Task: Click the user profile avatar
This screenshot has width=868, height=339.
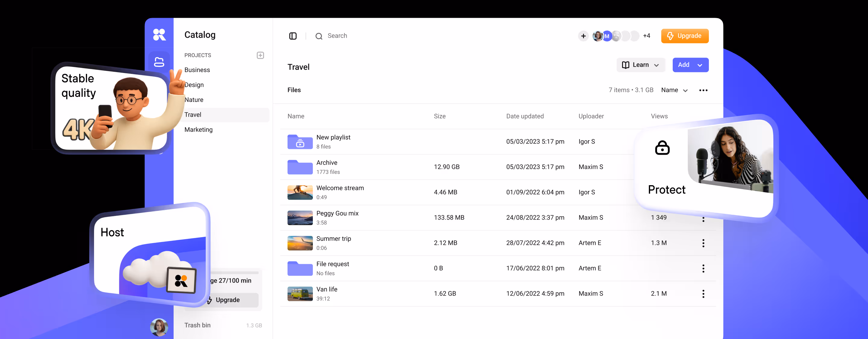Action: pos(159,327)
